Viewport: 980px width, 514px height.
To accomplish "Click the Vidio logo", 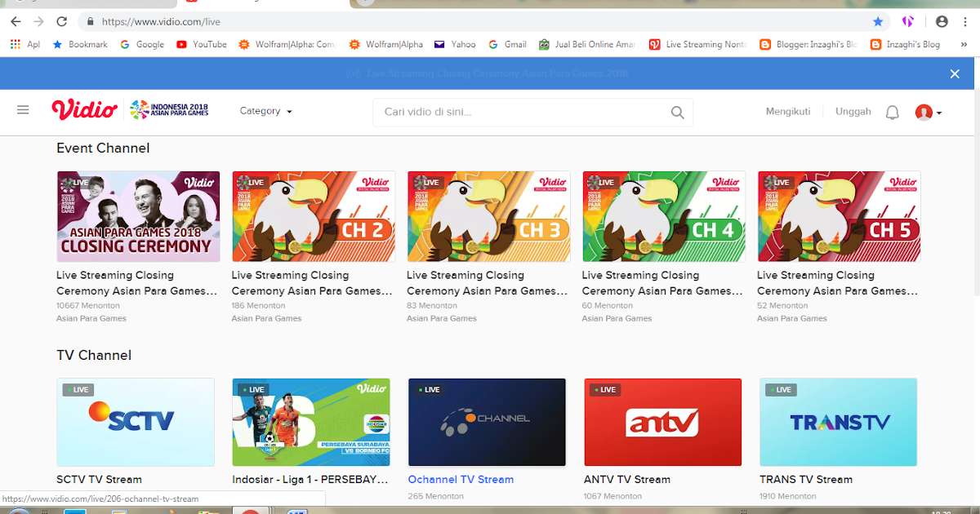I will pyautogui.click(x=84, y=110).
